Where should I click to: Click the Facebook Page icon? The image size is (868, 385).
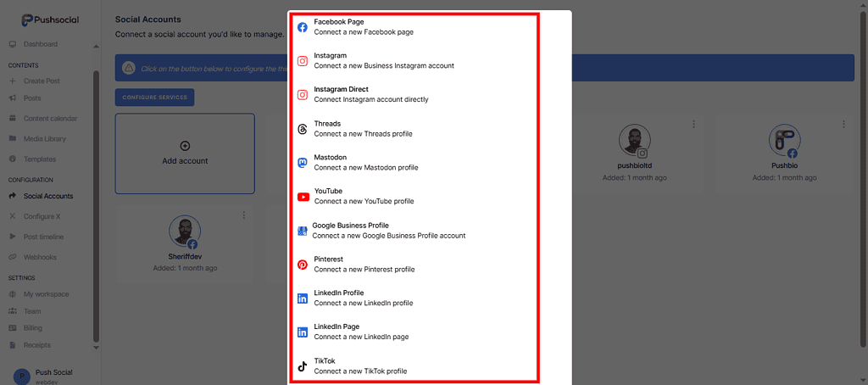[303, 27]
